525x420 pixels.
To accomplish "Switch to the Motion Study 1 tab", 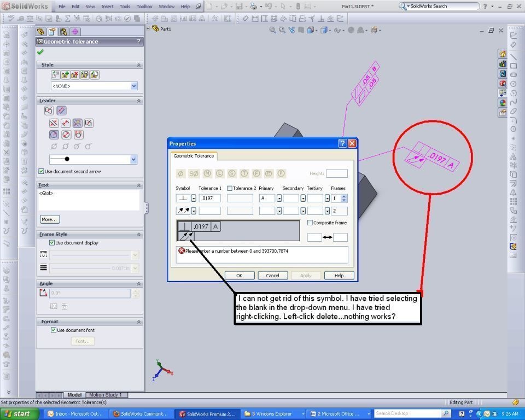I will tap(105, 394).
